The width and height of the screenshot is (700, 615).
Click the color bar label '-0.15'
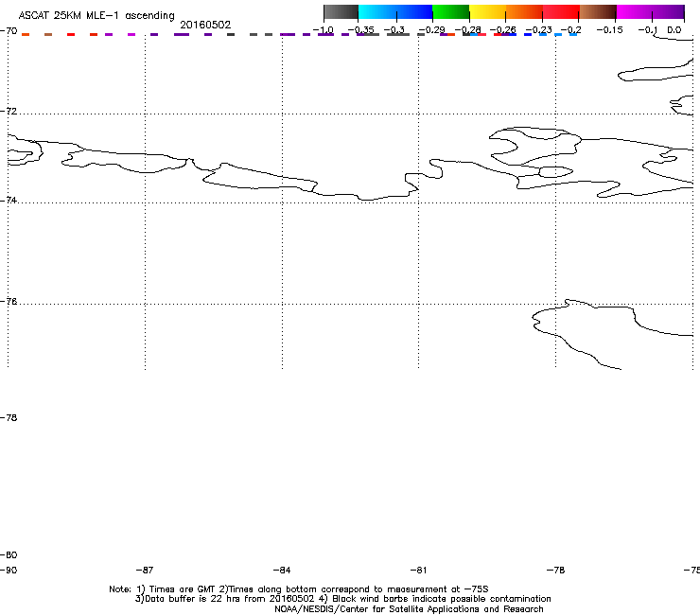pyautogui.click(x=609, y=30)
